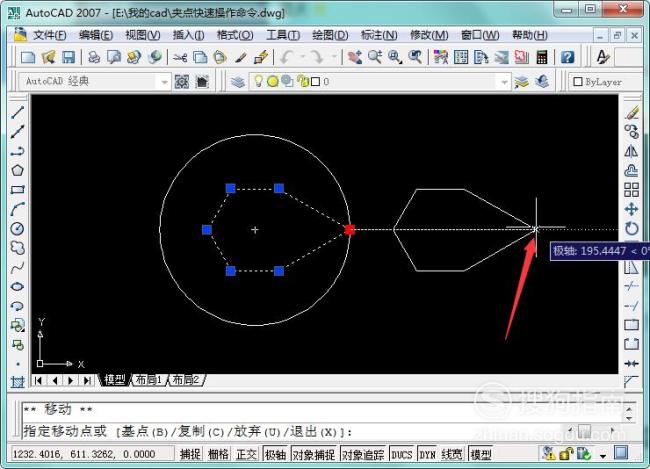This screenshot has width=650, height=469.
Task: Click the Pan realtime icon
Action: (355, 57)
